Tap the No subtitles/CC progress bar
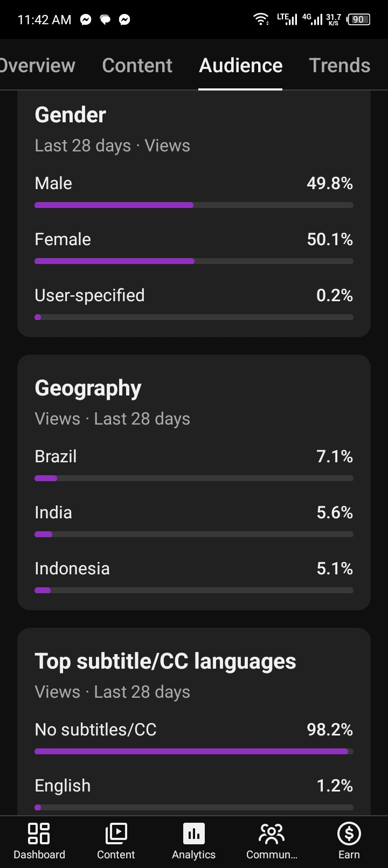Screen dimensions: 388x868 click(194, 751)
